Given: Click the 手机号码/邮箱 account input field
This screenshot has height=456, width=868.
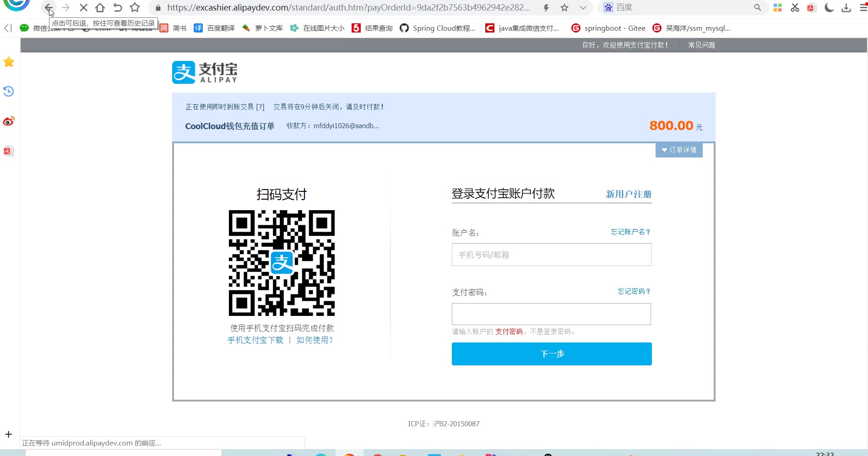Looking at the screenshot, I should pos(552,255).
